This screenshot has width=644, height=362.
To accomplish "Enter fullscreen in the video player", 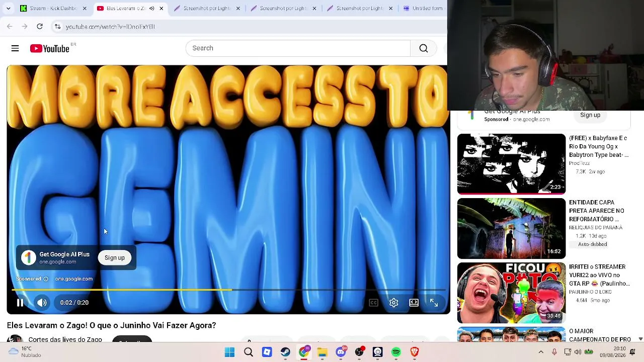I will pos(434,303).
